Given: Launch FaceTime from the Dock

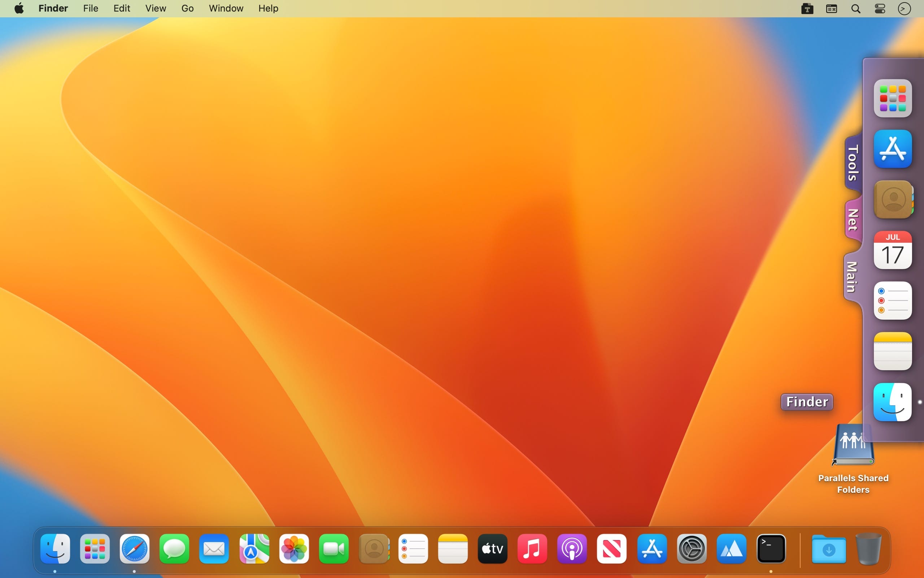Looking at the screenshot, I should (334, 549).
